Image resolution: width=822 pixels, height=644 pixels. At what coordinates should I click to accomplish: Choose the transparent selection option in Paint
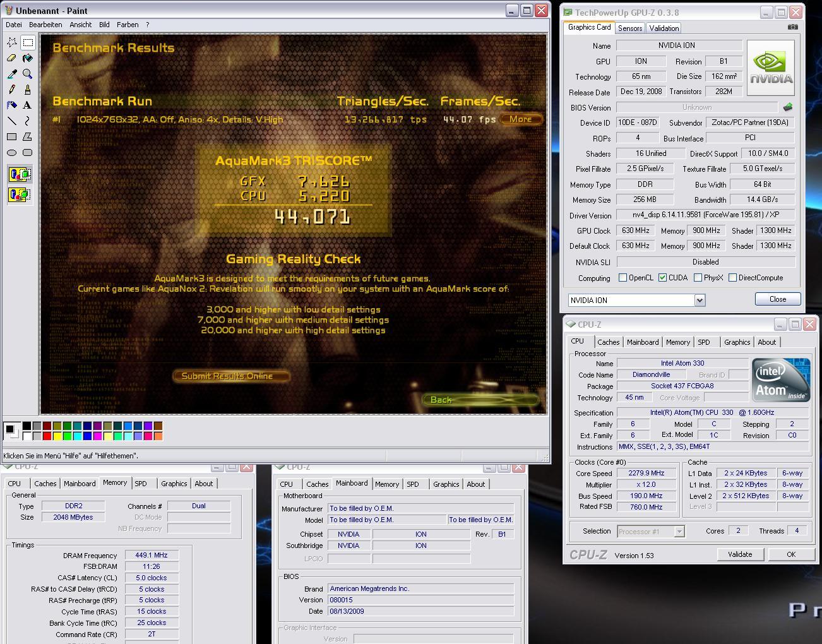pyautogui.click(x=20, y=194)
